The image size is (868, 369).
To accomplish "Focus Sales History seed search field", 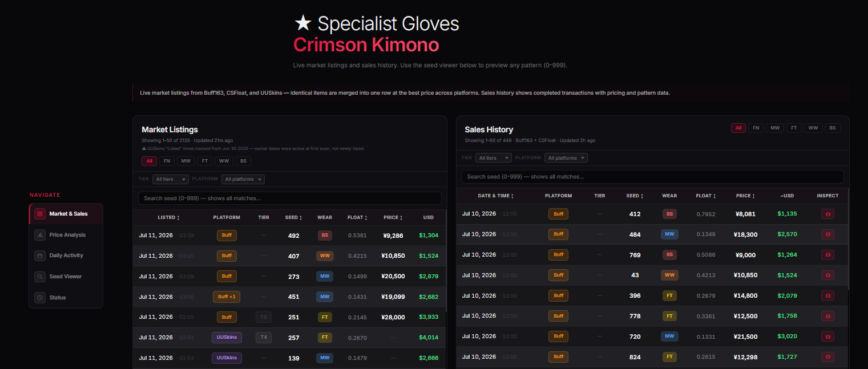I will (x=652, y=177).
